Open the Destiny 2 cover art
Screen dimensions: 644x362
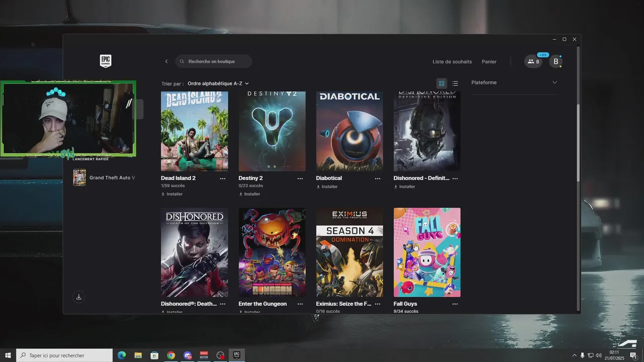[x=272, y=131]
